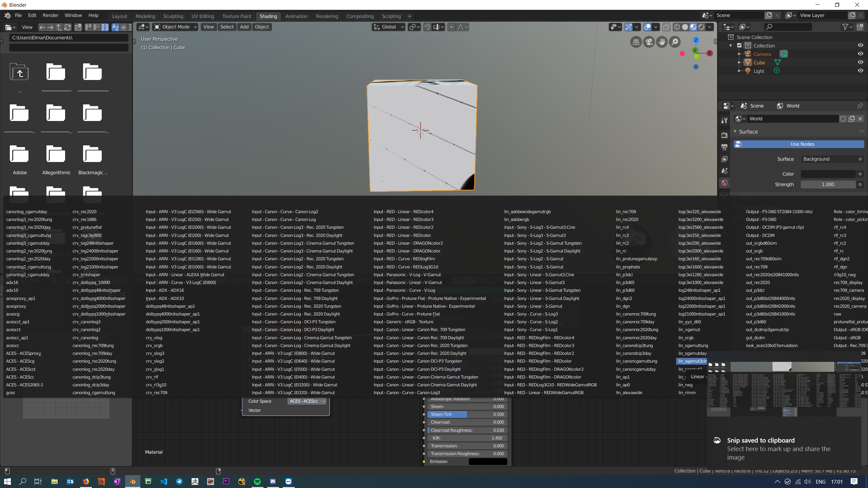Go to parent directory folder icon
This screenshot has height=488, width=868.
click(x=59, y=27)
